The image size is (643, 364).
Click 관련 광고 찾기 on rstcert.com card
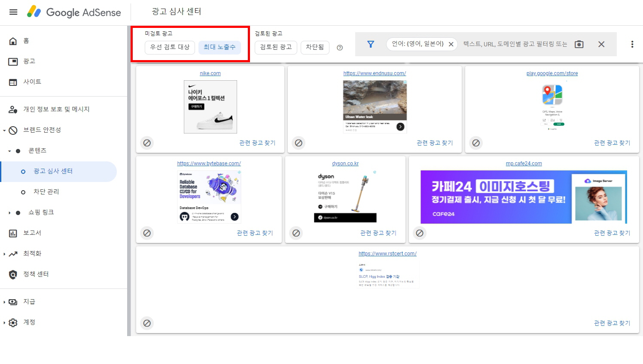tap(612, 323)
